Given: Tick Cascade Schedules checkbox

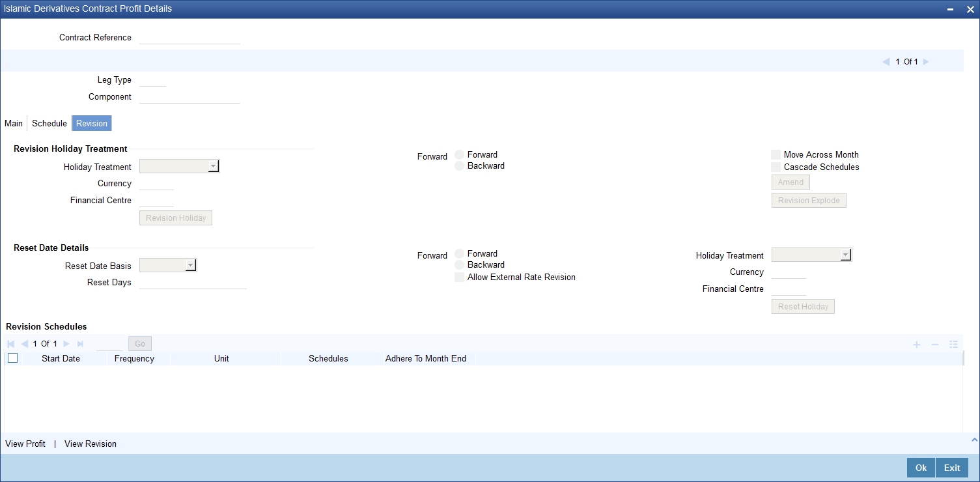Looking at the screenshot, I should (776, 167).
